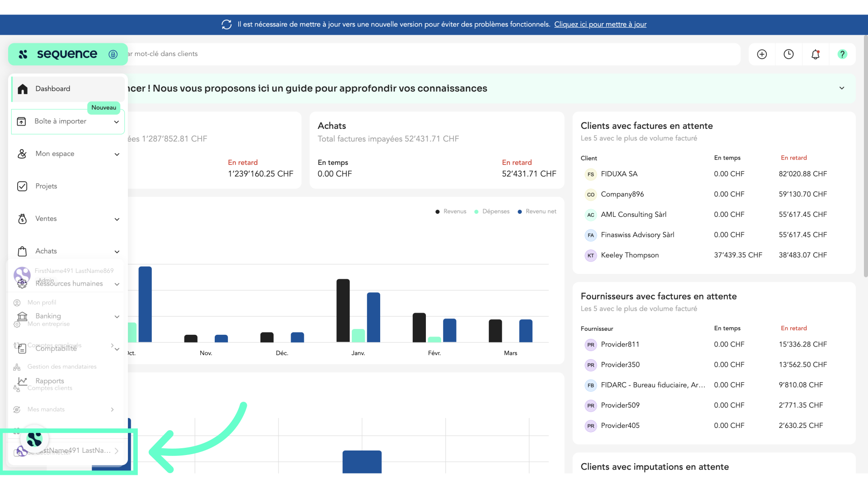Screen dimensions: 868x488
Task: Open the FirstName491 profile menu at sidebar bottom
Action: (68, 450)
